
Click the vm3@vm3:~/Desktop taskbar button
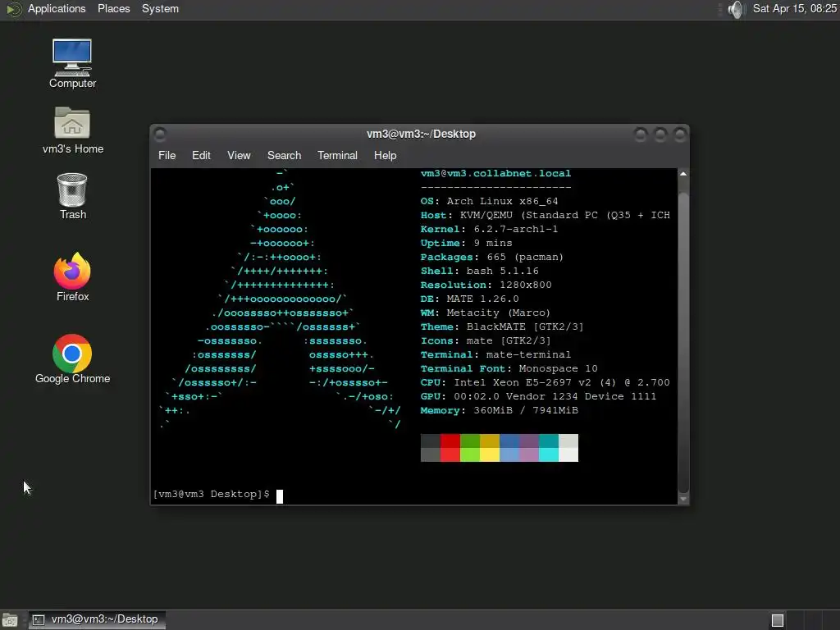[x=97, y=620]
